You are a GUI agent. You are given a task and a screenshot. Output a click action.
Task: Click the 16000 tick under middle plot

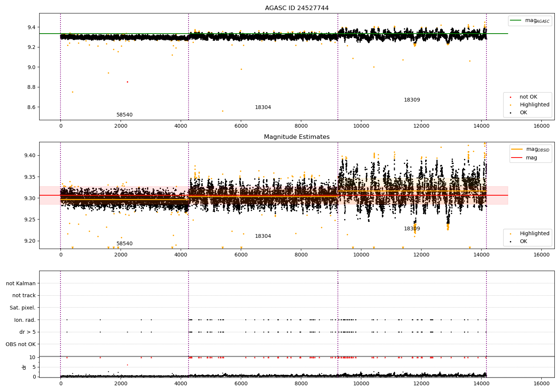point(541,255)
